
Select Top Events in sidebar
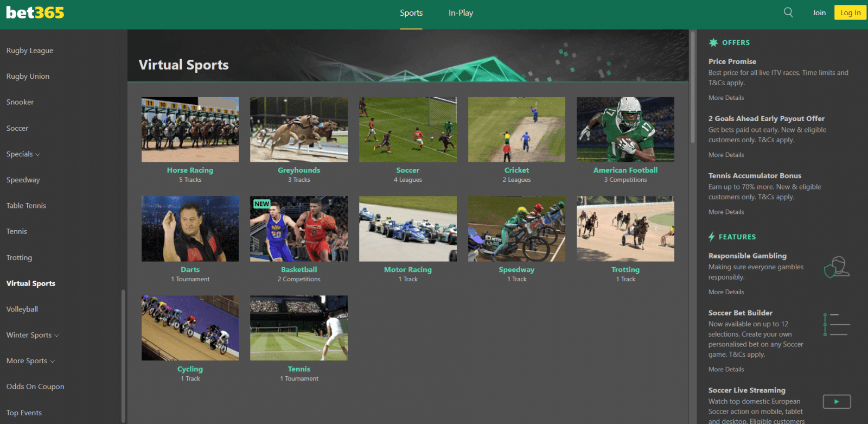coord(24,413)
